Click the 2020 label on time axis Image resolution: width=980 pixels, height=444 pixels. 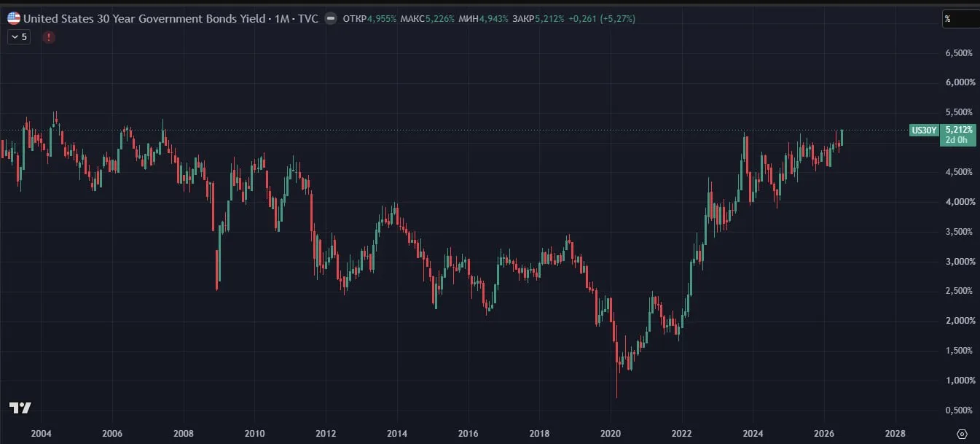point(610,433)
